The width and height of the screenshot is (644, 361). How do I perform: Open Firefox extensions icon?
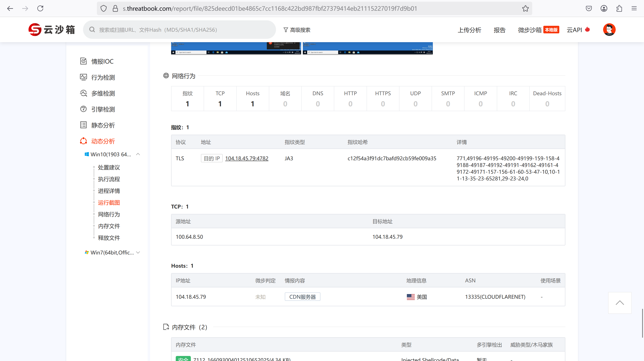(x=619, y=9)
